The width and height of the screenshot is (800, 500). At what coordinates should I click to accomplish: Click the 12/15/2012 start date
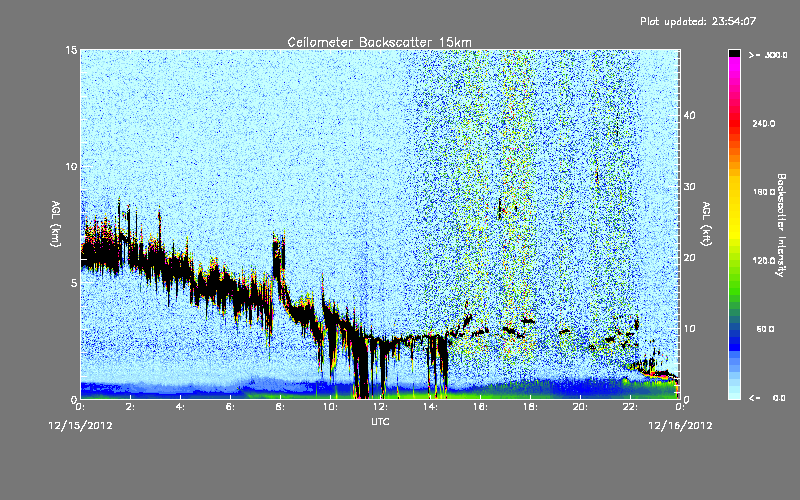[x=81, y=425]
